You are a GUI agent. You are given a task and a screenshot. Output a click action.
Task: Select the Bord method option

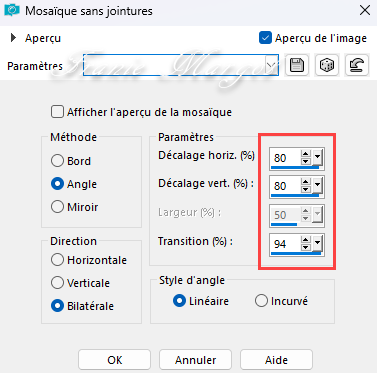[x=57, y=161]
